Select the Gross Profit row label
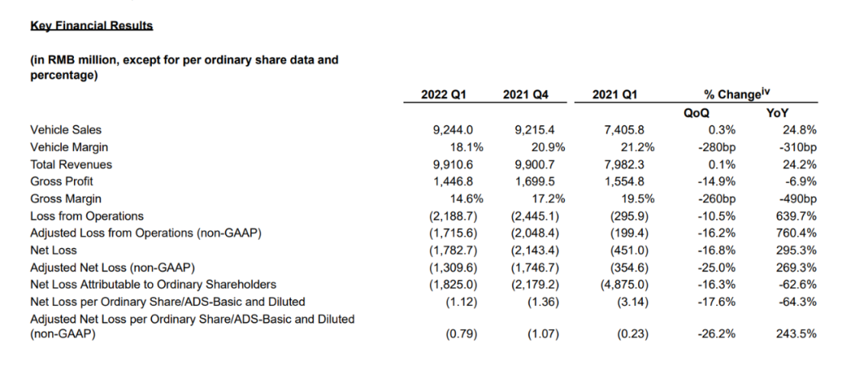868x366 pixels. (x=61, y=181)
